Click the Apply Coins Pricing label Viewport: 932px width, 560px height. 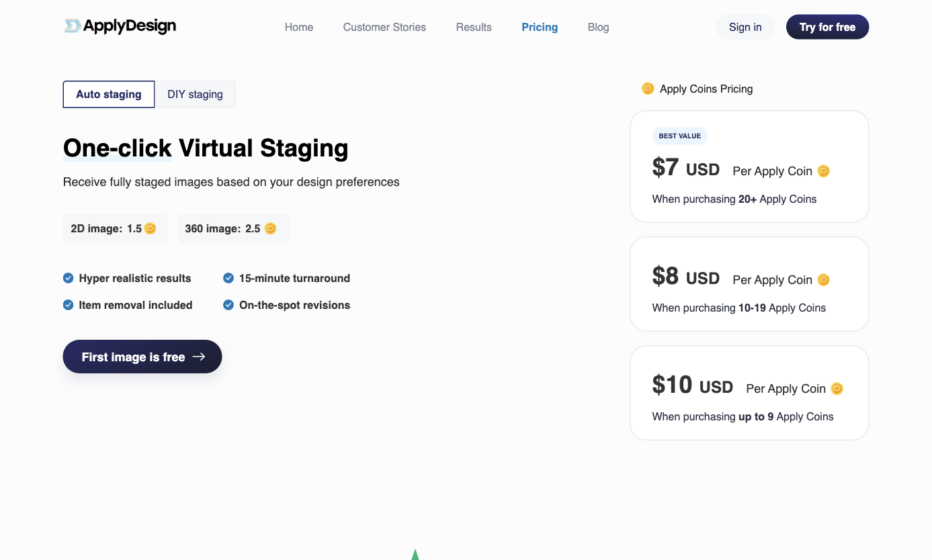[x=706, y=89]
